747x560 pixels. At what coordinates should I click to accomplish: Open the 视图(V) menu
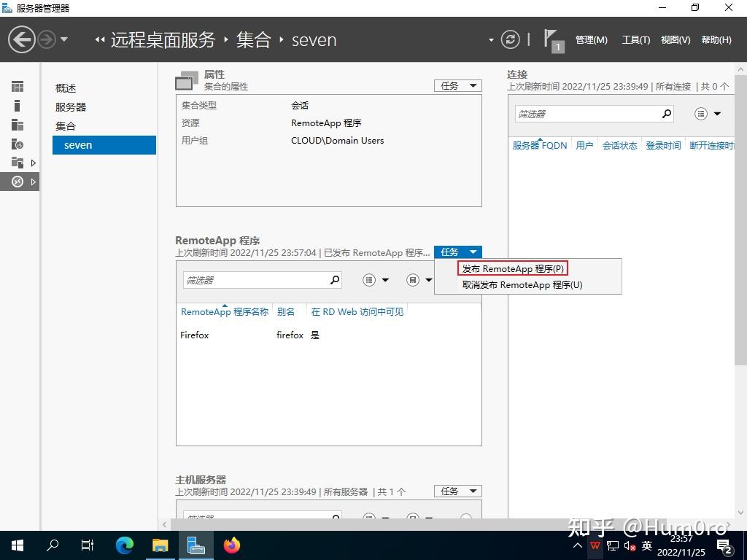[676, 40]
